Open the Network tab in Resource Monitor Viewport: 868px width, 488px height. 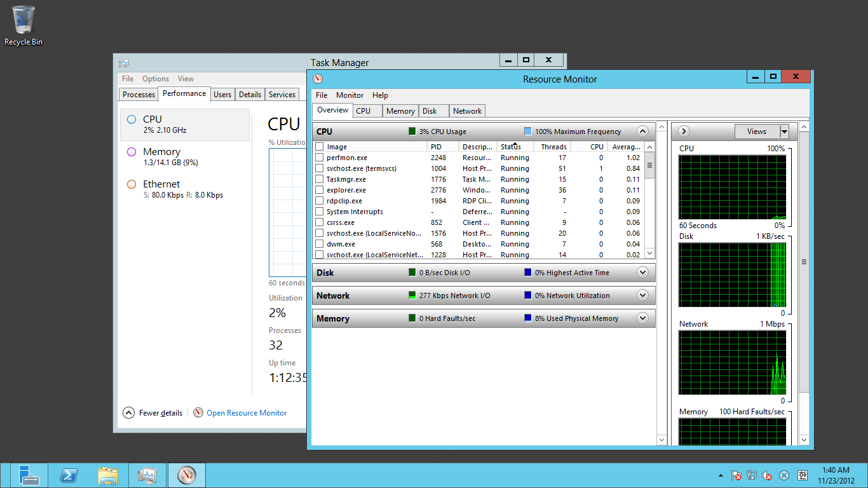[x=468, y=111]
